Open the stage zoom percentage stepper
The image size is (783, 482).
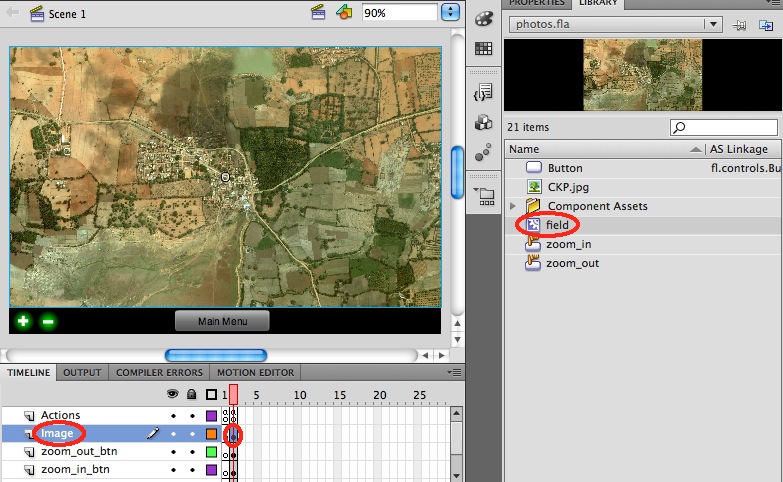coord(450,12)
